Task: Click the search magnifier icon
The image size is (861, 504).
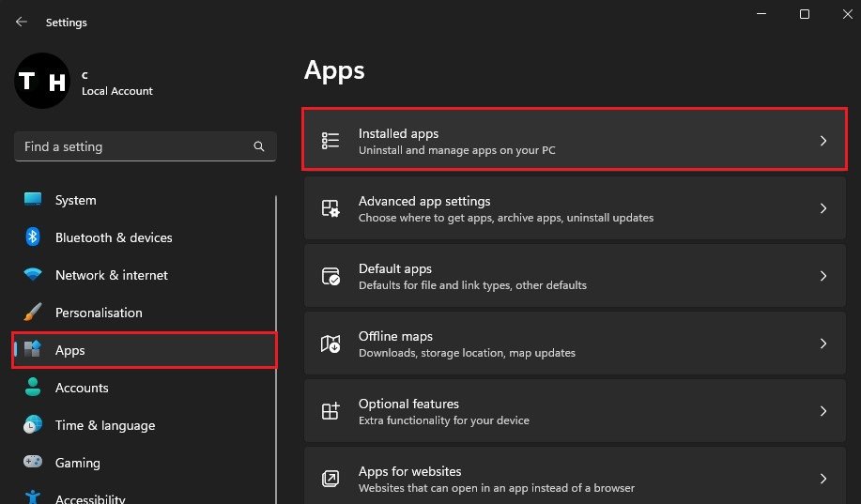Action: pyautogui.click(x=258, y=146)
